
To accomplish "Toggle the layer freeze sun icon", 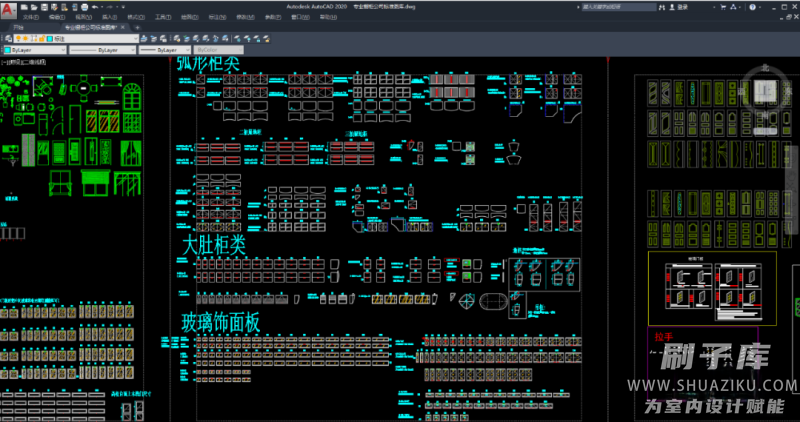I will 28,37.
